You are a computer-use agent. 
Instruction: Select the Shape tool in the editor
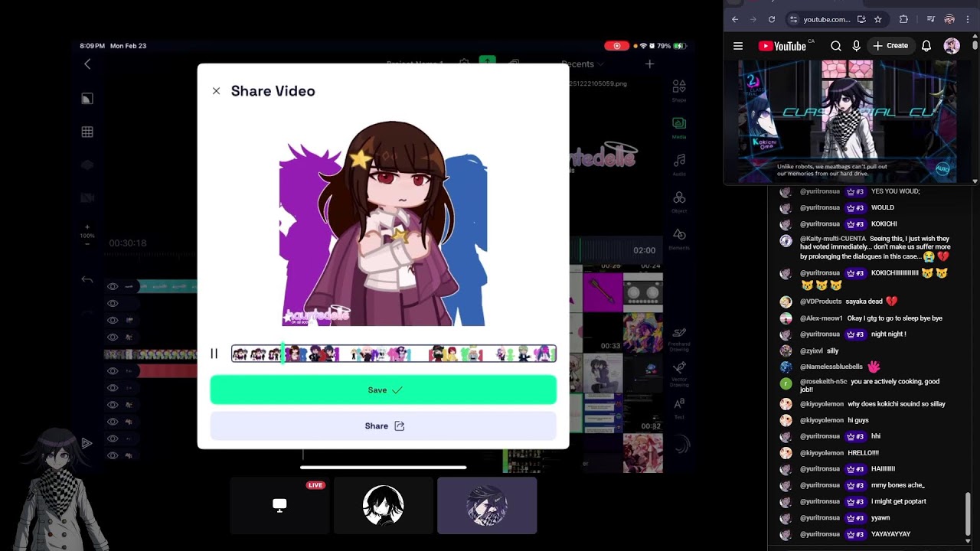tap(679, 90)
